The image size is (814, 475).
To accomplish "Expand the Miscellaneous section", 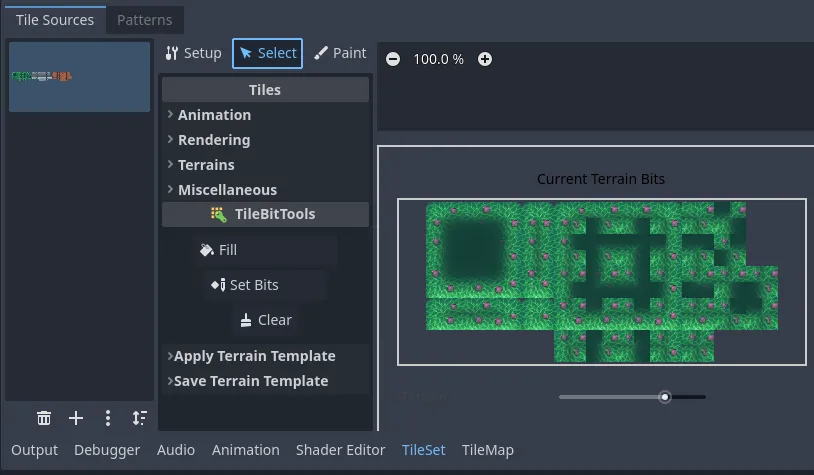I will click(265, 189).
